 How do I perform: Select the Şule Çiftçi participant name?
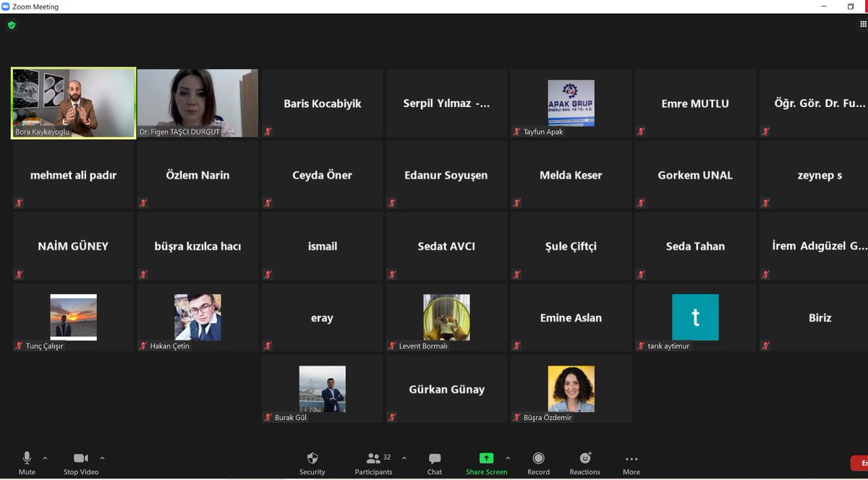coord(571,246)
